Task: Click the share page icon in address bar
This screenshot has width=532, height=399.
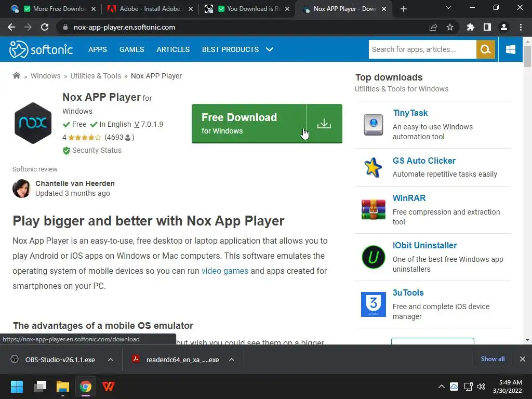Action: pyautogui.click(x=433, y=27)
